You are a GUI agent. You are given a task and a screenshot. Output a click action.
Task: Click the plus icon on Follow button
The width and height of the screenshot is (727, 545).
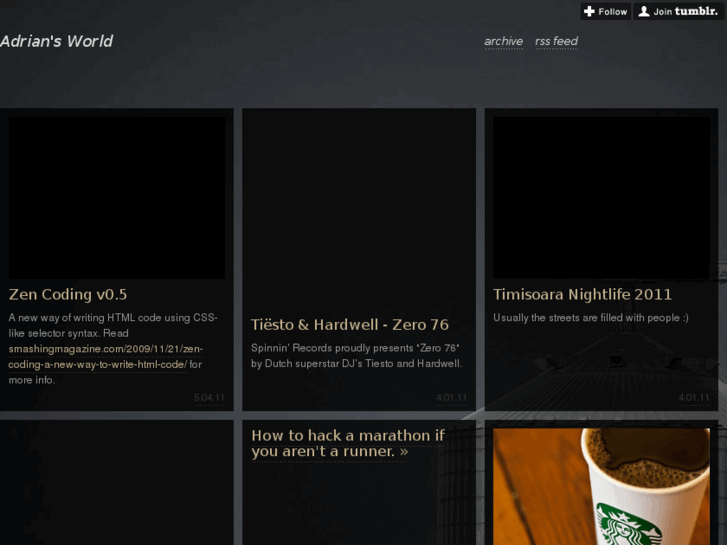pyautogui.click(x=589, y=12)
